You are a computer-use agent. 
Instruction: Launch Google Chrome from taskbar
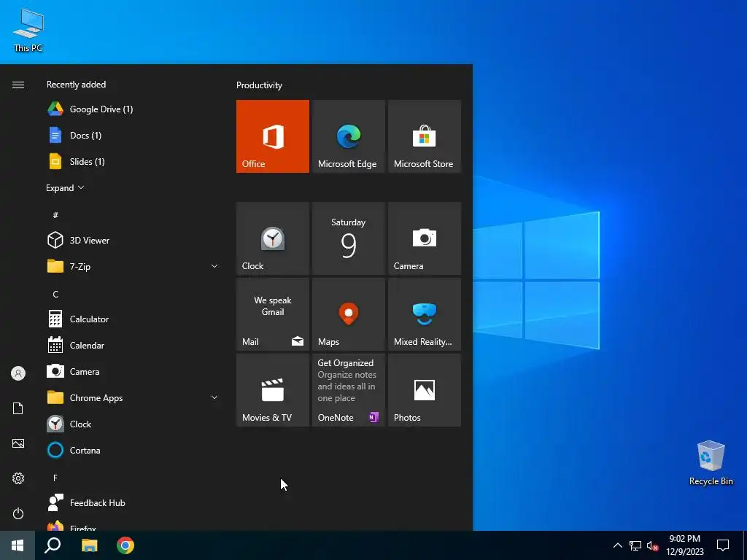click(x=125, y=545)
